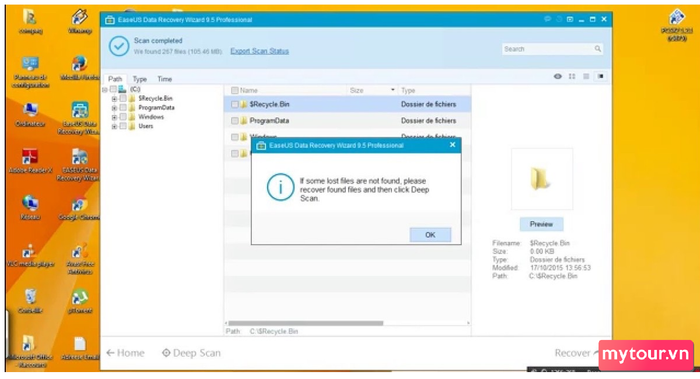Viewport: 700px width, 379px height.
Task: Check $Recycle.Bin checkbox in file list
Action: 234,104
